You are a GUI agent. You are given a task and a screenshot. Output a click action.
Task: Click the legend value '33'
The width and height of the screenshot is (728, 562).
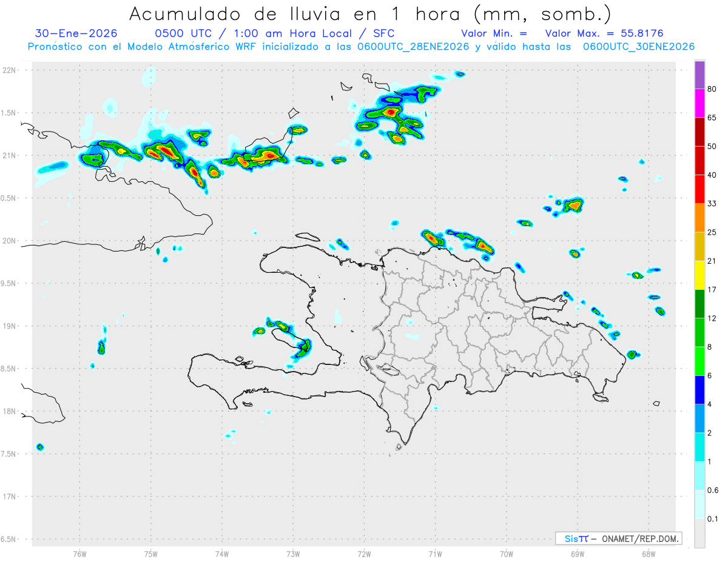[x=712, y=204]
